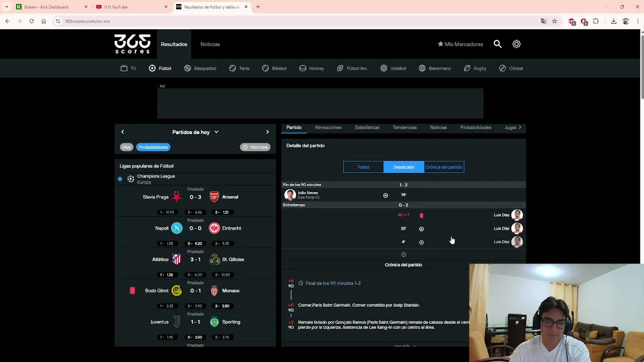This screenshot has width=644, height=362.
Task: Expand the Partidos de hoy date dropdown
Action: click(196, 132)
